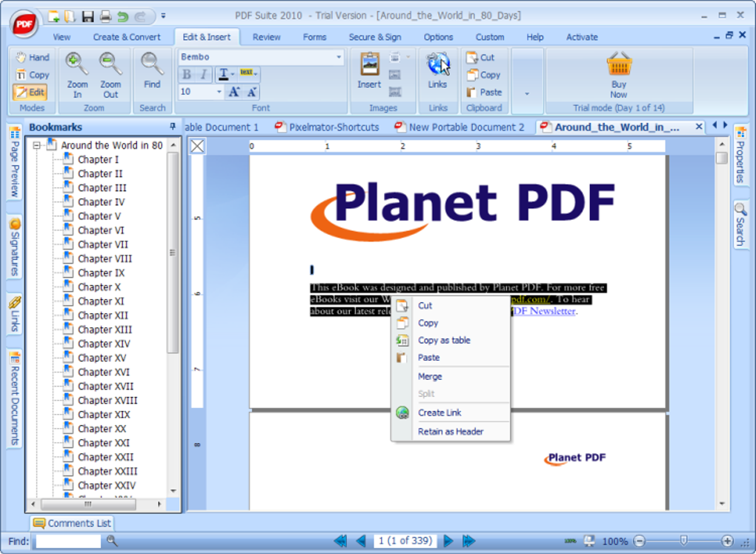Toggle italic formatting
756x554 pixels.
[204, 74]
